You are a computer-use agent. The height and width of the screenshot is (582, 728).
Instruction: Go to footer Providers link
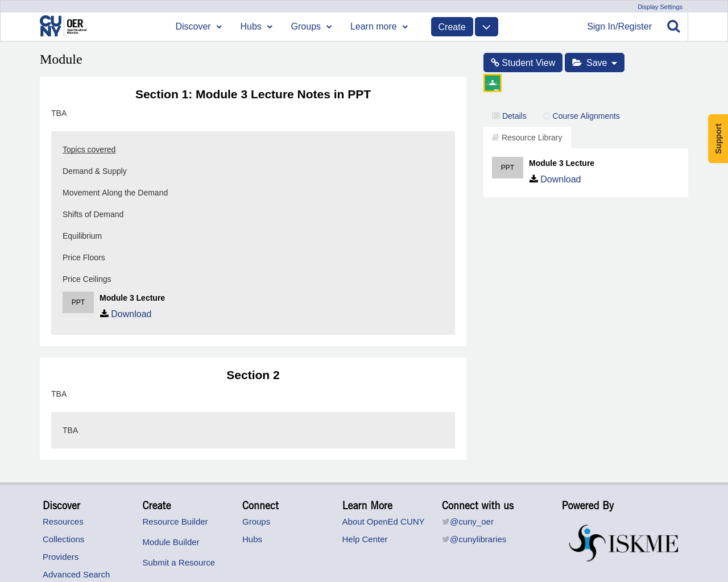pyautogui.click(x=60, y=557)
